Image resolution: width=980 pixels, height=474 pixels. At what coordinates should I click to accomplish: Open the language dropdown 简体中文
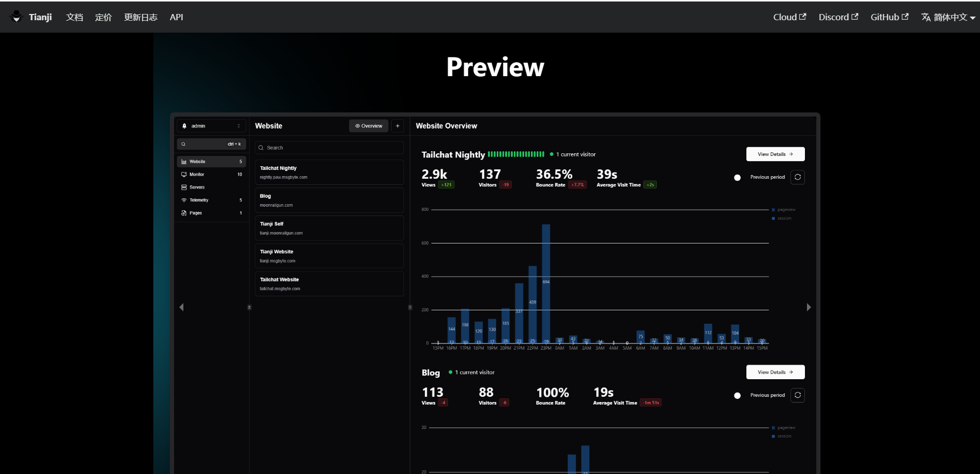948,17
